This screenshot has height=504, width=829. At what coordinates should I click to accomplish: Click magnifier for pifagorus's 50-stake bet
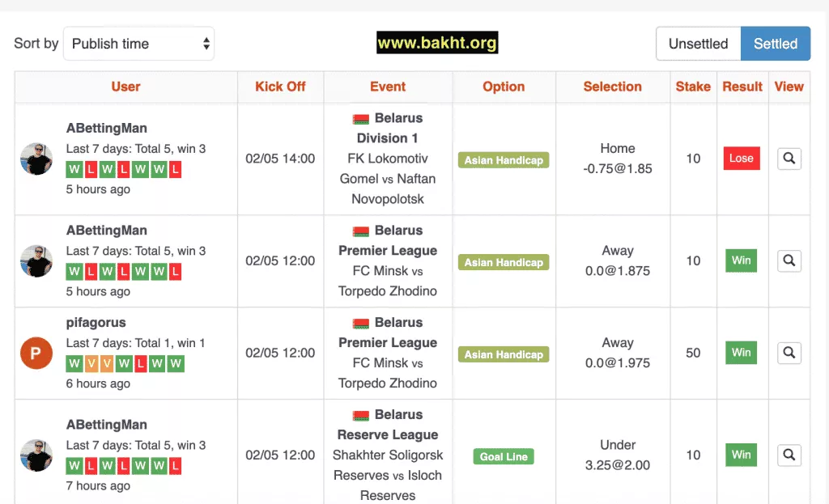(x=789, y=353)
